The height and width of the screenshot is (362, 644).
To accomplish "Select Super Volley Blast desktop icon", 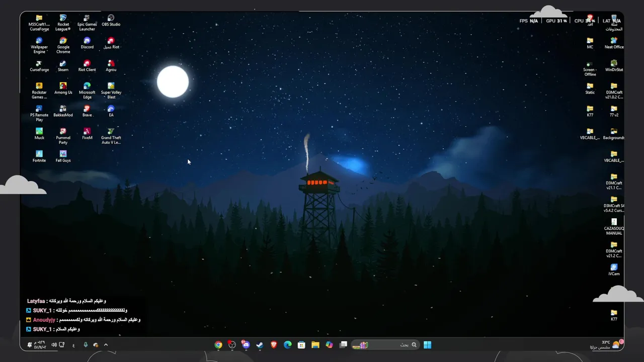I will (x=111, y=91).
